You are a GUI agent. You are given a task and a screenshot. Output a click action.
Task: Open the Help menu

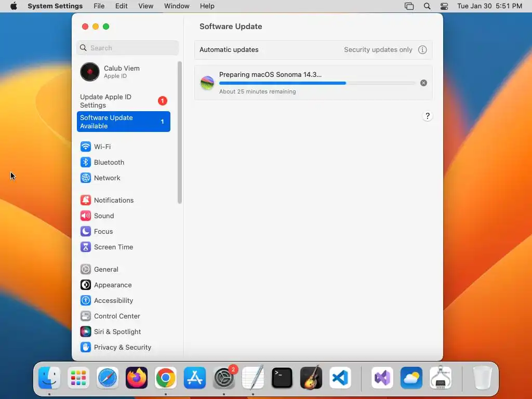[207, 6]
